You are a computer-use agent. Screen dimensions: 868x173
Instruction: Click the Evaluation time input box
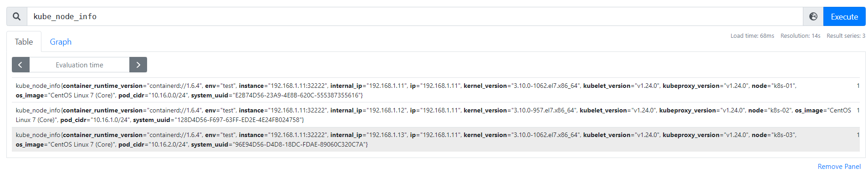[79, 65]
